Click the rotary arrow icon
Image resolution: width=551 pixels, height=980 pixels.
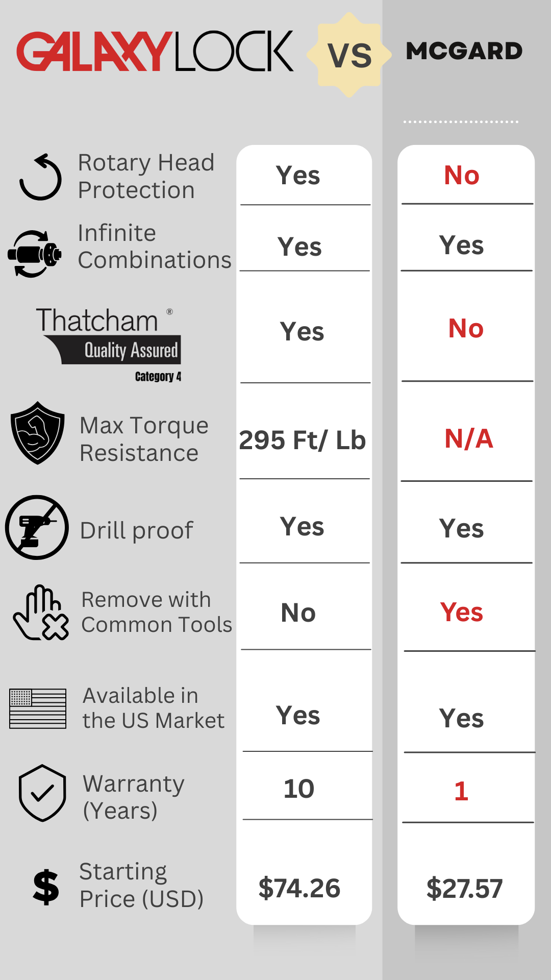coord(40,177)
